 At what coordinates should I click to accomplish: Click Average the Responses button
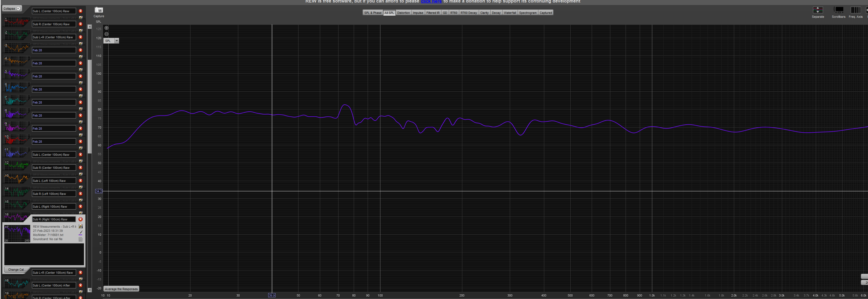pos(121,289)
